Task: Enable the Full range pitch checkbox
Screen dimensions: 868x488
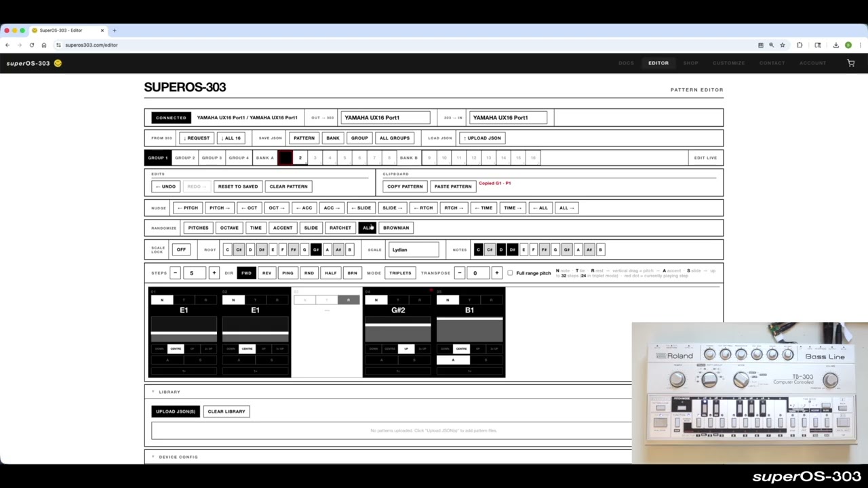Action: point(510,273)
